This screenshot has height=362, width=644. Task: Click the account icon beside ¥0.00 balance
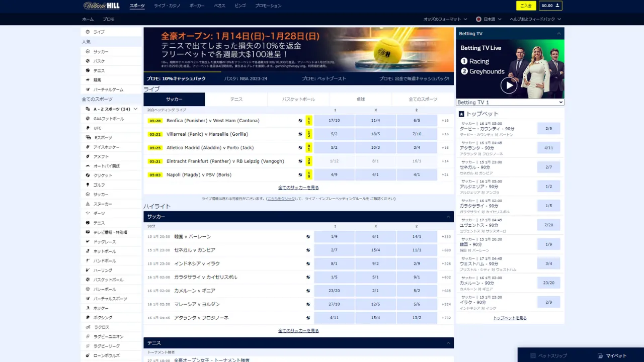tap(557, 6)
